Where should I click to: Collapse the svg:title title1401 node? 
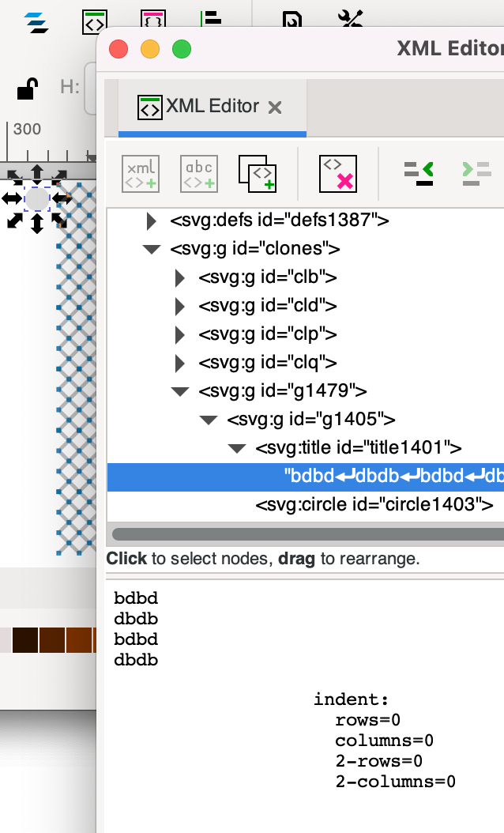(237, 449)
